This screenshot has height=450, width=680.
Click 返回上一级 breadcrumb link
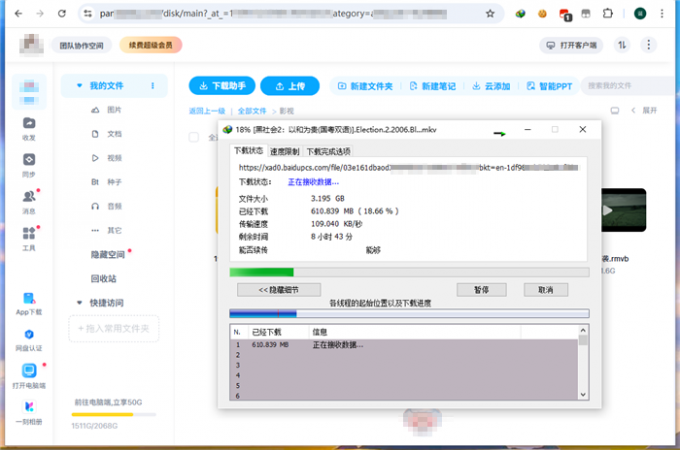click(207, 111)
